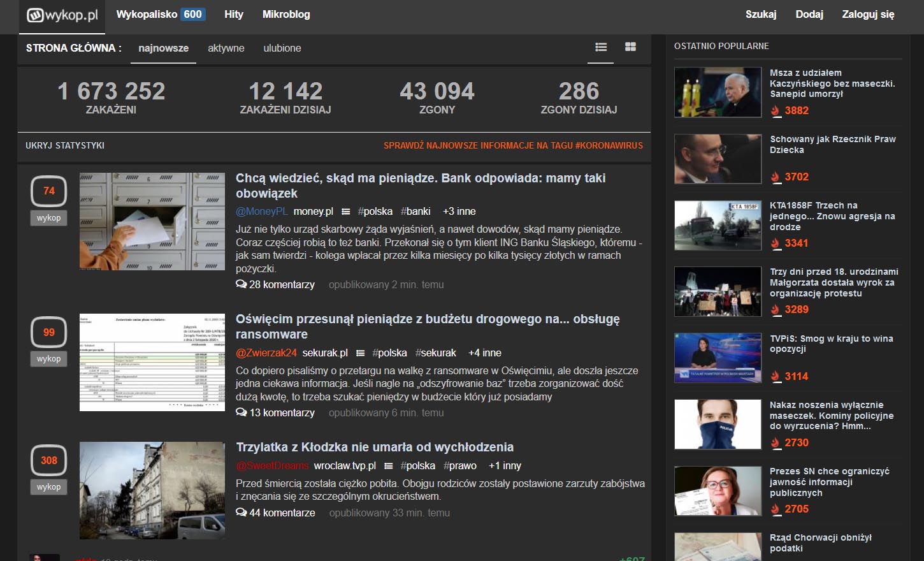Viewport: 924px width, 561px height.
Task: Open article 'Chcą wiedzieć, skąd ma pieniądze'
Action: [x=421, y=186]
